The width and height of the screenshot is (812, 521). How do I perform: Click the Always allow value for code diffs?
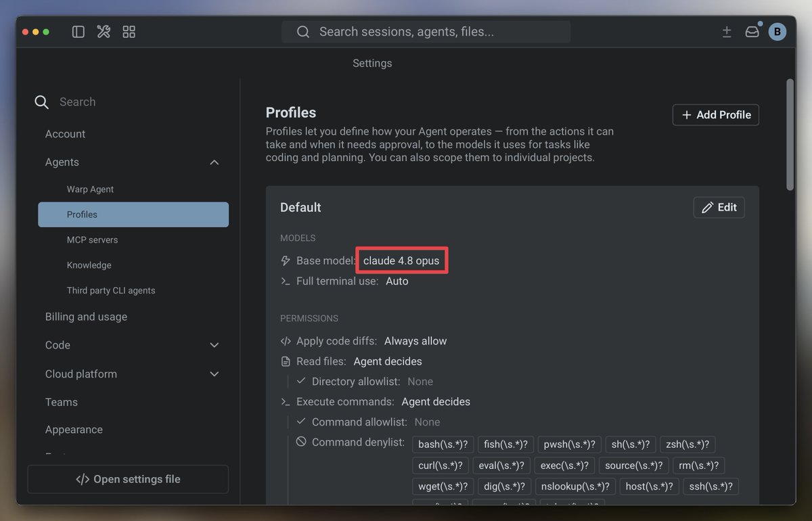(415, 341)
